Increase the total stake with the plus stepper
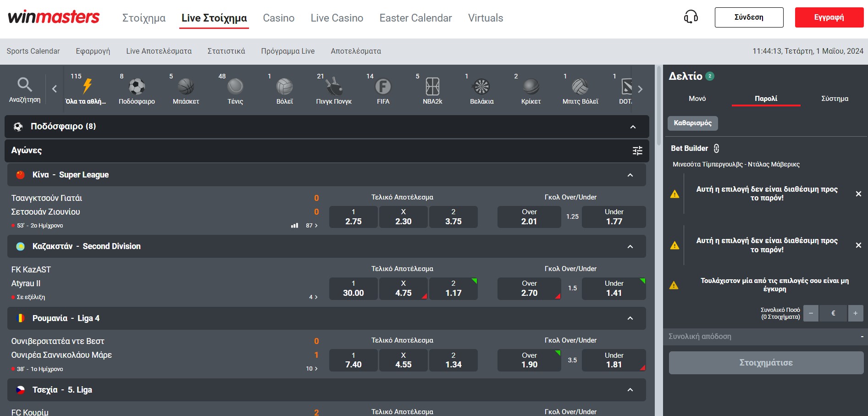 (x=855, y=313)
